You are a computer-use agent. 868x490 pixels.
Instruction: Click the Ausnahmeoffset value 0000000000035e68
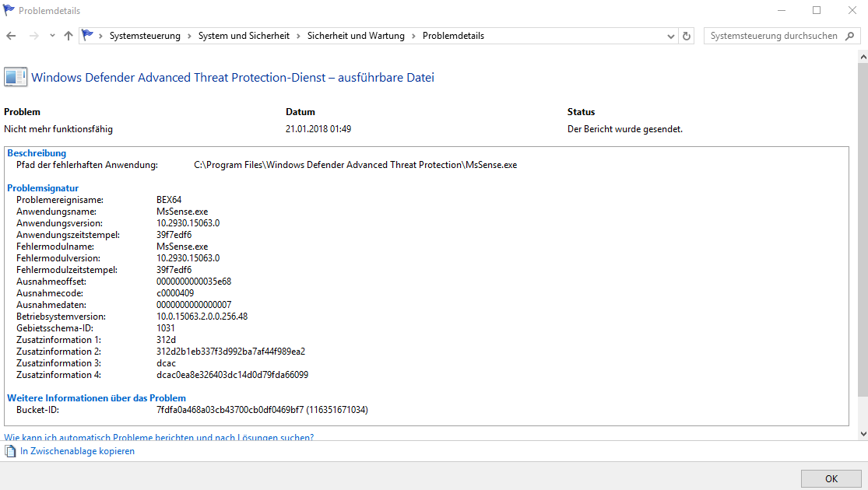pyautogui.click(x=194, y=282)
